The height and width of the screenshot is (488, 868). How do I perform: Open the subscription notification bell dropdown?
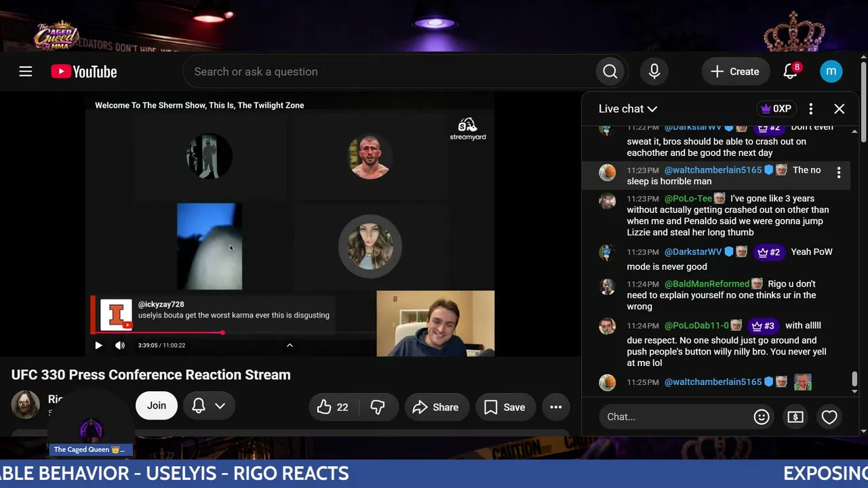(209, 406)
